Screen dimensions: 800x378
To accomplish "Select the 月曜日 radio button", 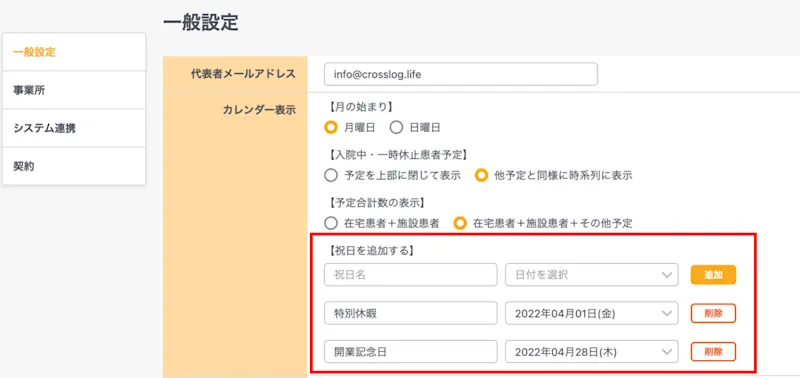I will pos(331,128).
